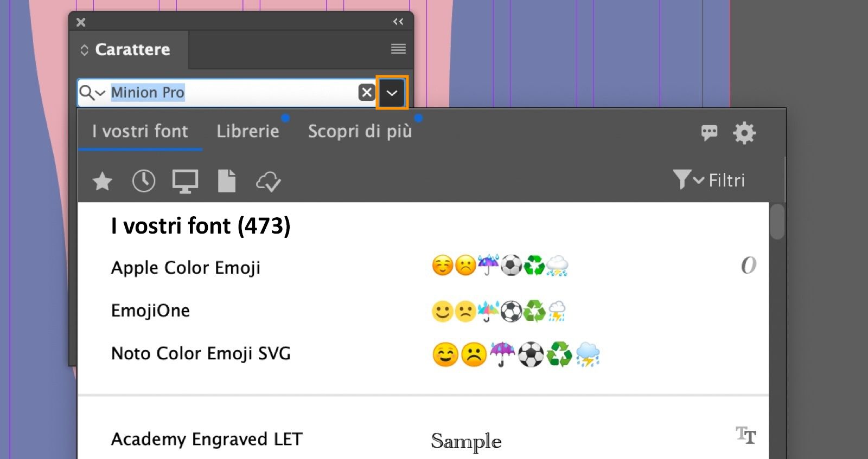Screen dimensions: 868x459
Task: Open font panel settings gear
Action: (744, 133)
